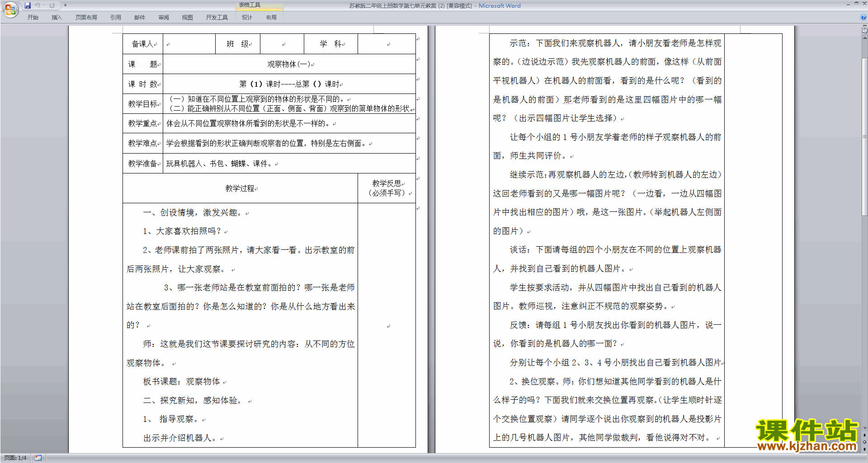Viewport: 868px width, 463px height.
Task: Click line 一、创设情境，激发兴趣
Action: pyautogui.click(x=193, y=212)
